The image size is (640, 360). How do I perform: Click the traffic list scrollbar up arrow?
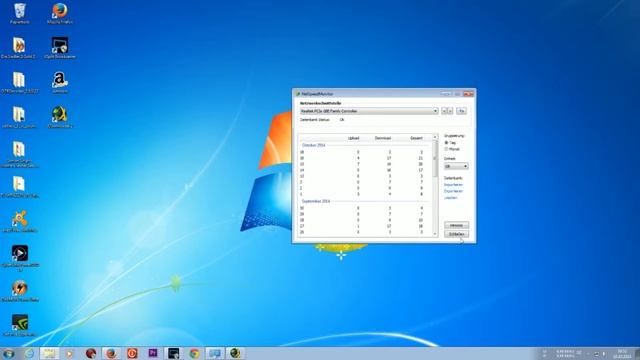[x=435, y=137]
